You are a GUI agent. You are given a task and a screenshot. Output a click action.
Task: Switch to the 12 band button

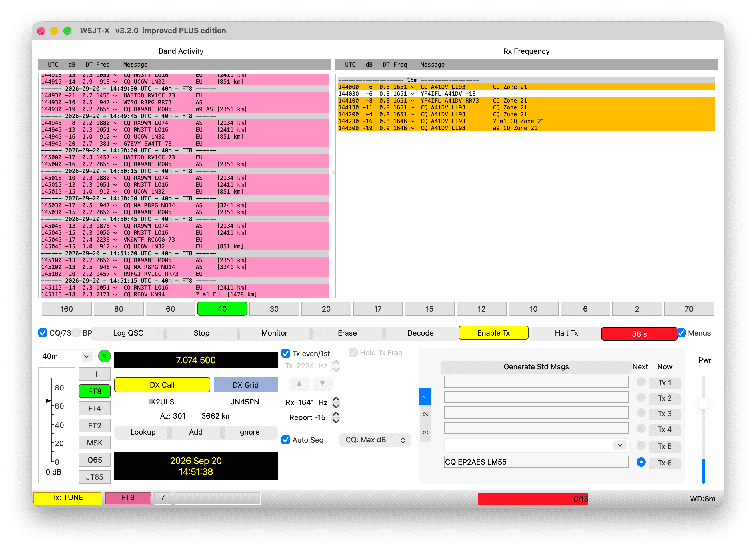[x=481, y=309]
